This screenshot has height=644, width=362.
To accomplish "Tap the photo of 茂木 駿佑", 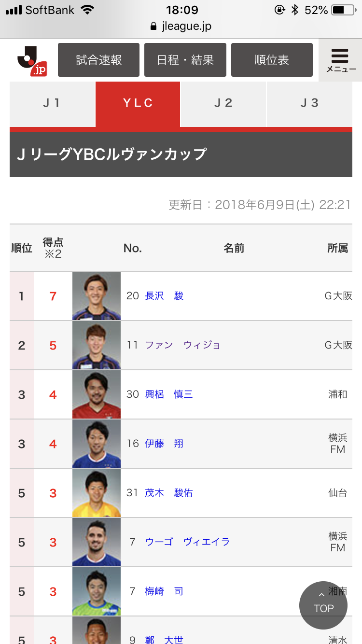I will tap(97, 493).
